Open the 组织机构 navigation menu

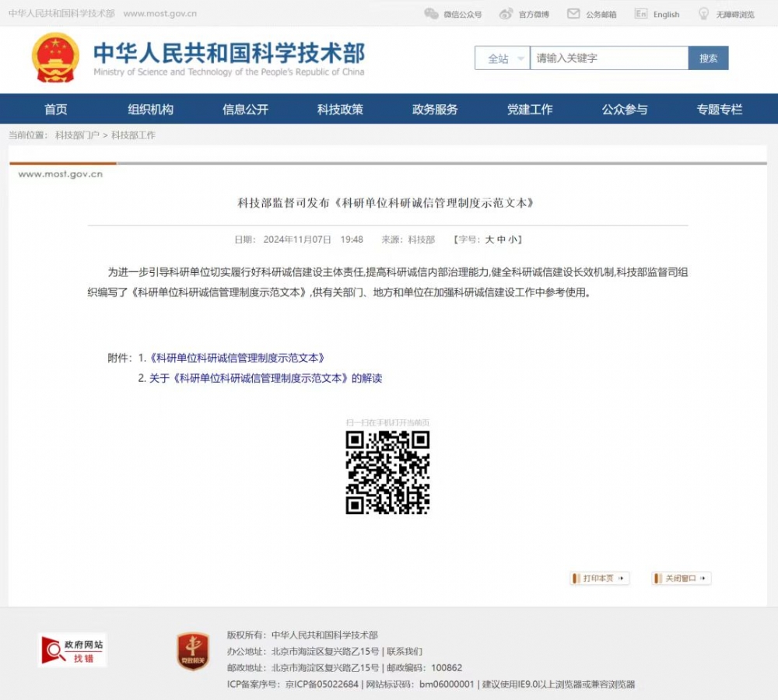point(151,110)
